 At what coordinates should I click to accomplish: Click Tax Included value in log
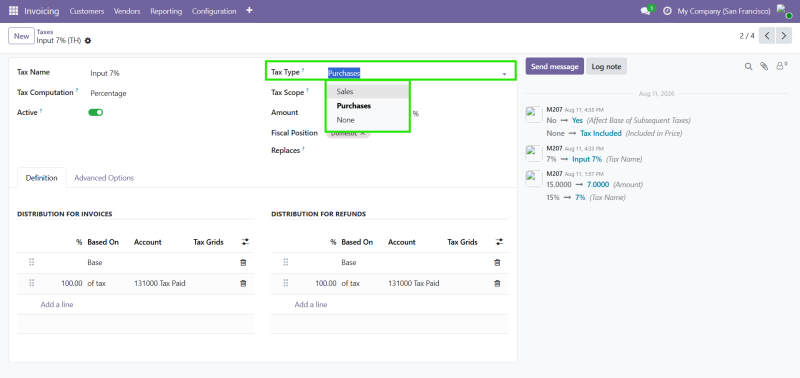[x=601, y=133]
